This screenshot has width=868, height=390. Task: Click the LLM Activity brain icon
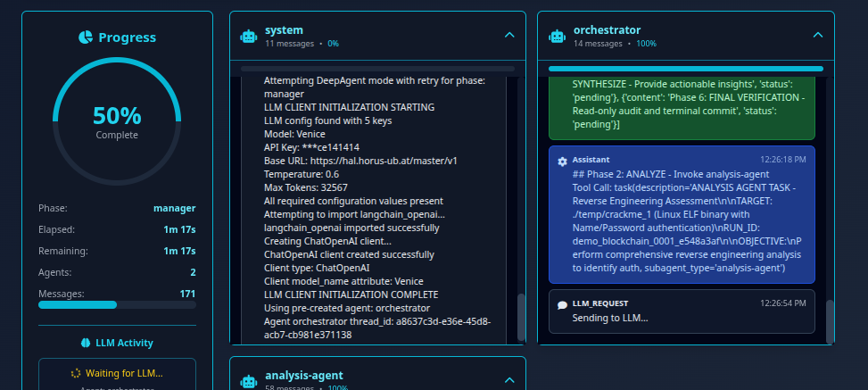pos(86,343)
